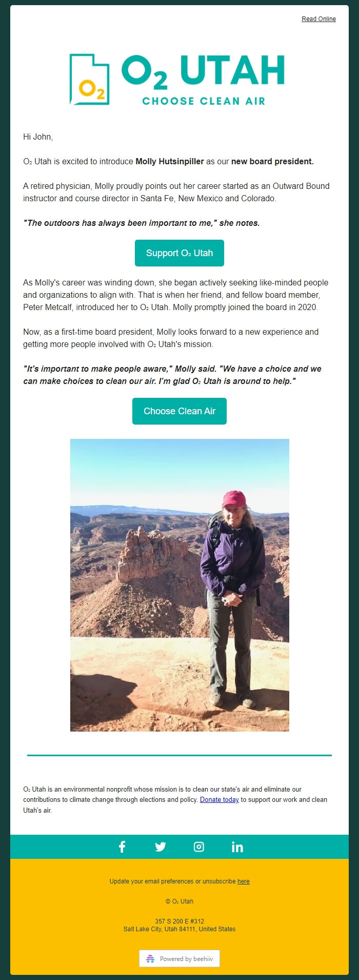Click the teal horizontal divider line
Image resolution: width=359 pixels, height=980 pixels.
point(179,755)
